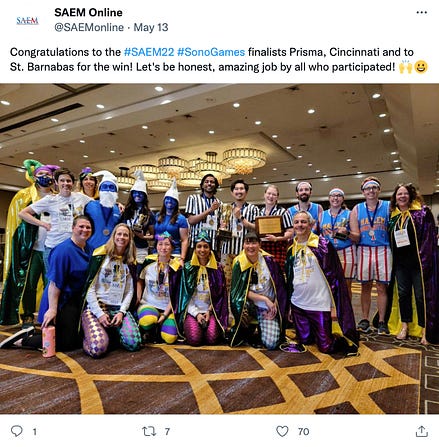Open the SAEM logo profile avatar
Image resolution: width=439 pixels, height=447 pixels.
(27, 21)
